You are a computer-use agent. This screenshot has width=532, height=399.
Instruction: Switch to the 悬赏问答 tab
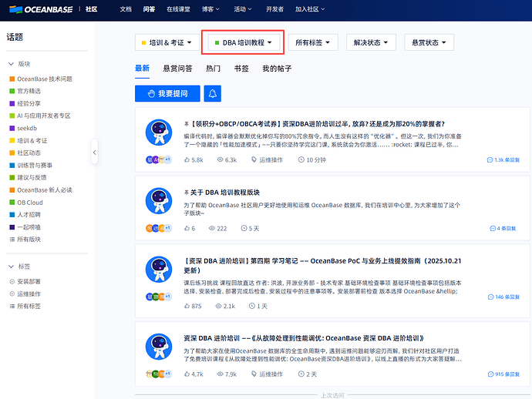pyautogui.click(x=177, y=69)
